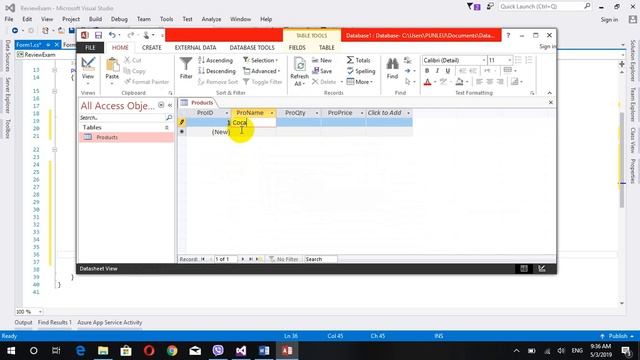640x360 pixels.
Task: Open the Go To arrow dropdown
Action: pos(410,71)
